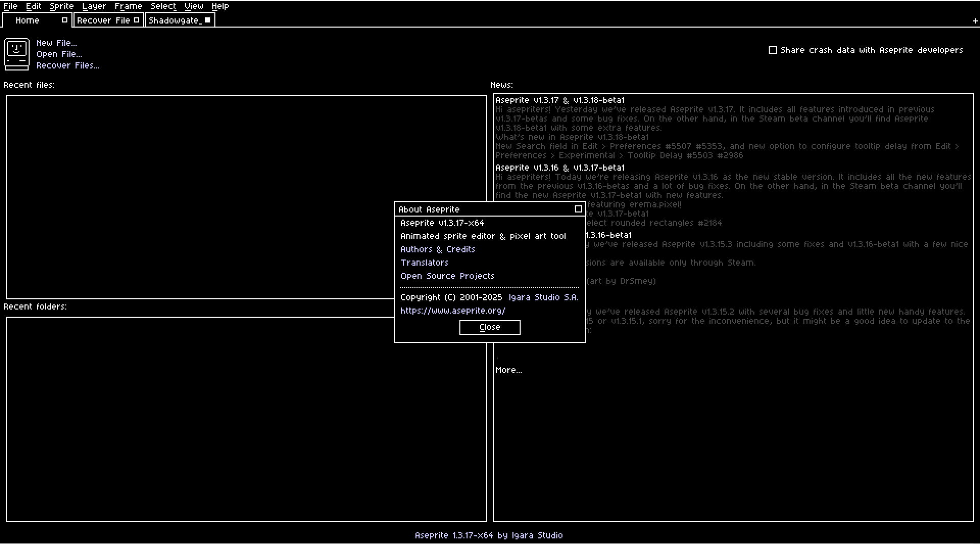Screen dimensions: 980x544
Task: Click the status bar Aseprite 1.3.17-x64 by Igara Studio
Action: [x=489, y=535]
